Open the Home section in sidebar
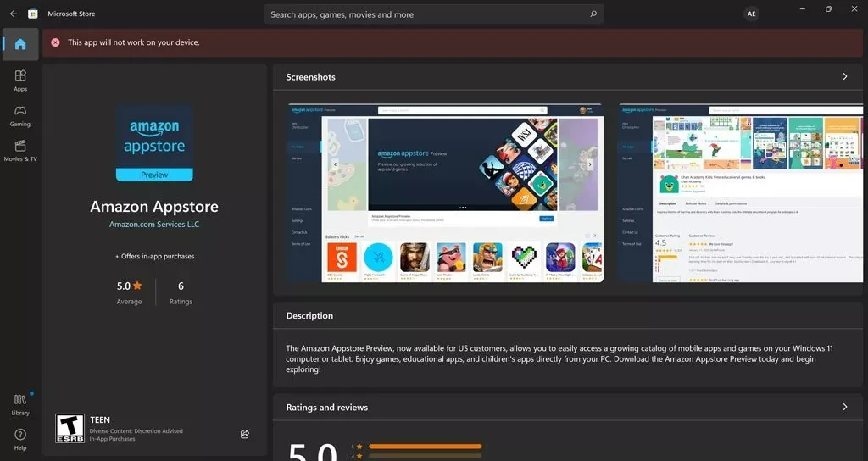 point(20,44)
